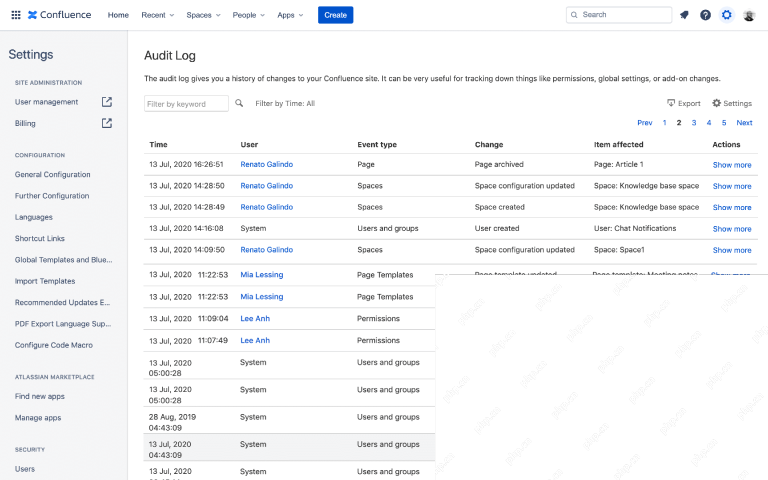Select the 28 Aug, 2019 04:43:09 timestamp
This screenshot has width=768, height=480.
(172, 422)
